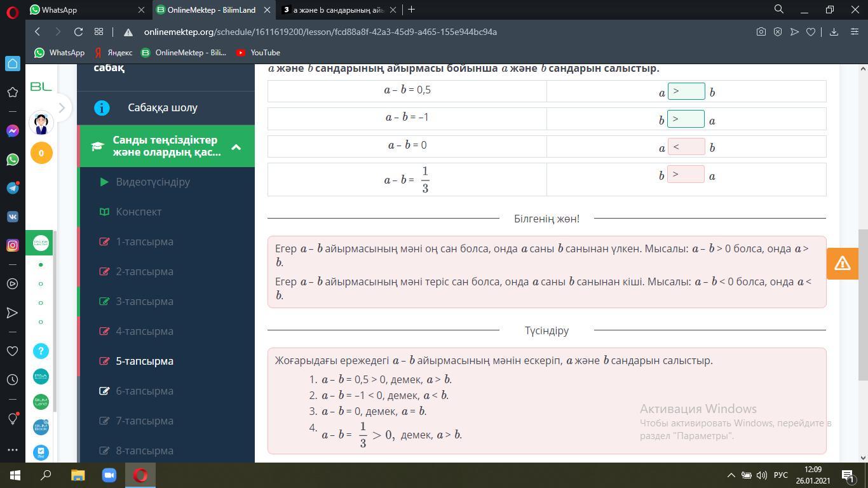Open the Конспект lesson item
Screen dimensions: 868x488
[x=139, y=212]
